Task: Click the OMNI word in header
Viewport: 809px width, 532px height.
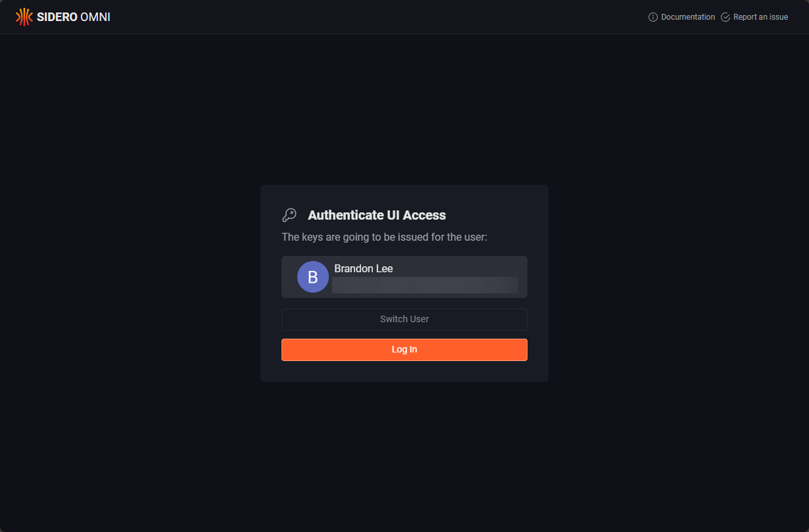Action: point(95,17)
